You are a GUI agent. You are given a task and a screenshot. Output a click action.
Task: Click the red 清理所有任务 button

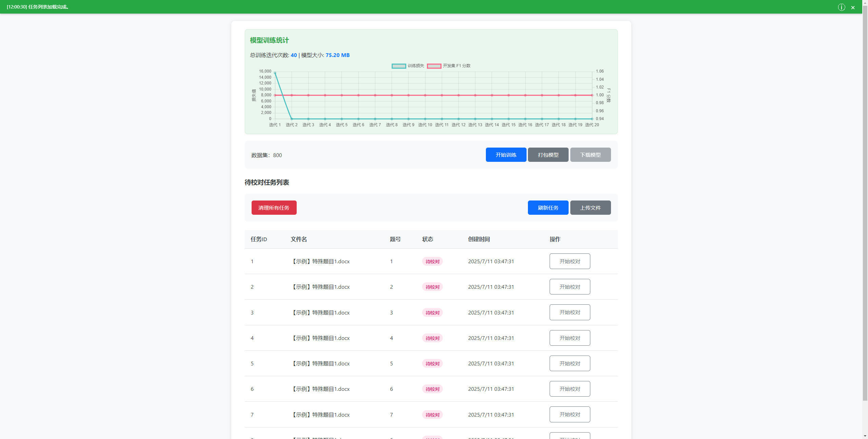pyautogui.click(x=274, y=208)
